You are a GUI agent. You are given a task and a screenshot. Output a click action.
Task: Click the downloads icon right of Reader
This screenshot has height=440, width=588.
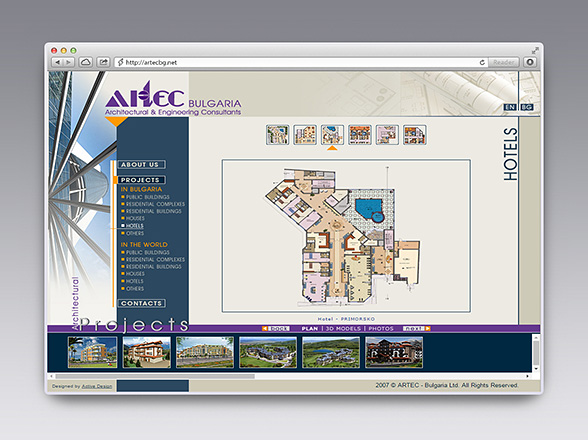coord(530,62)
